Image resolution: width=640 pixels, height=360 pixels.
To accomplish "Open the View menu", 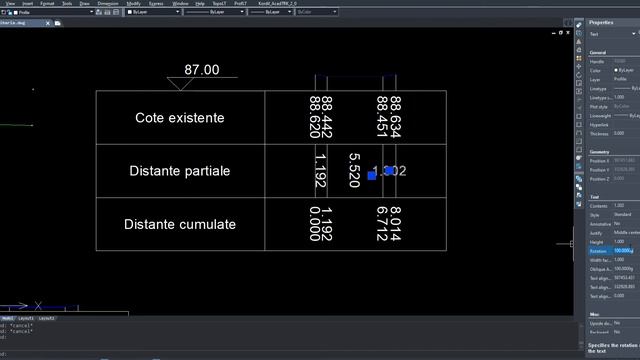I will click(10, 3).
